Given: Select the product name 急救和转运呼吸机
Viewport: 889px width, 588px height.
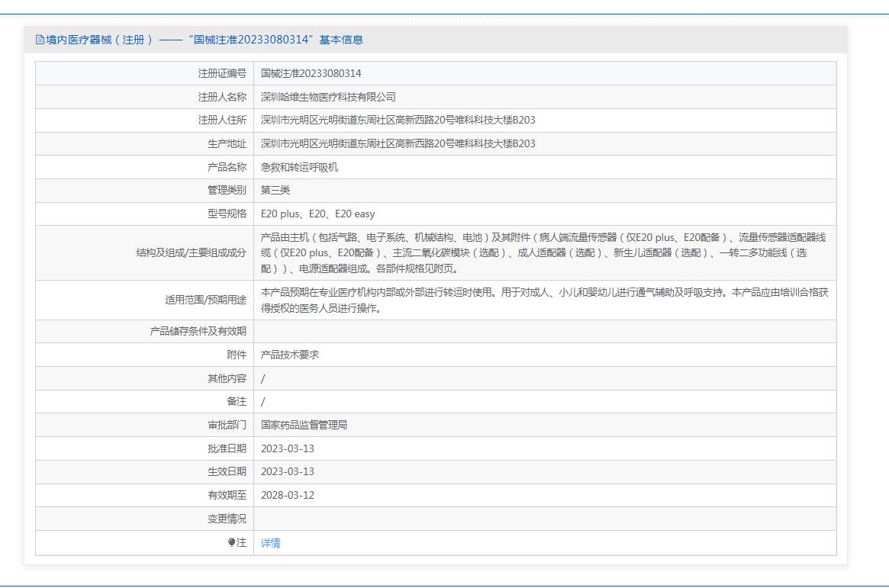Looking at the screenshot, I should [299, 167].
